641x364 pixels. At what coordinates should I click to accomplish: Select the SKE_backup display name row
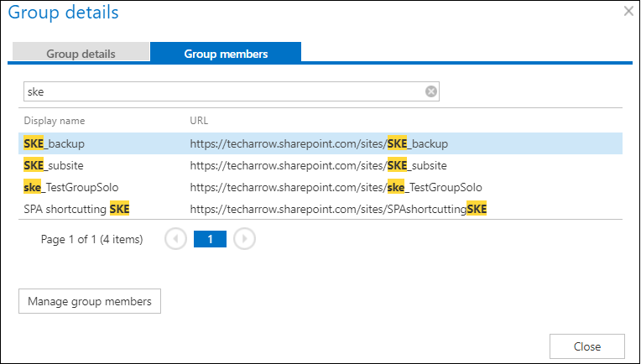(x=55, y=143)
